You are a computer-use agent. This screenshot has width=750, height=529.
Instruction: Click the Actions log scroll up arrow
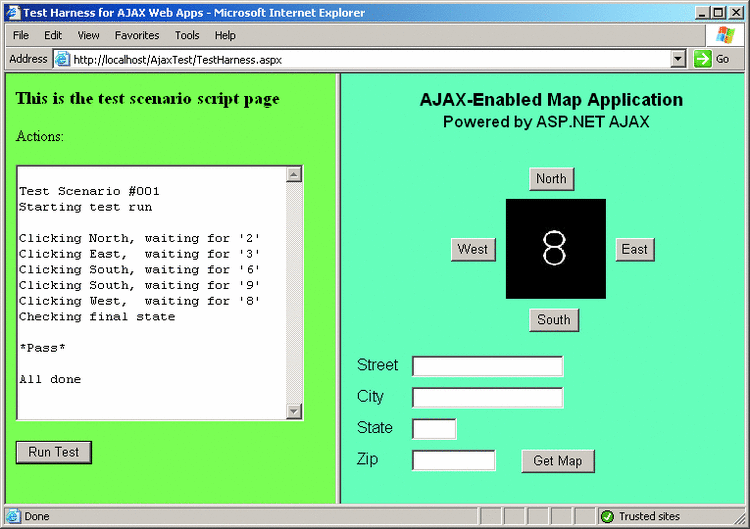(294, 175)
